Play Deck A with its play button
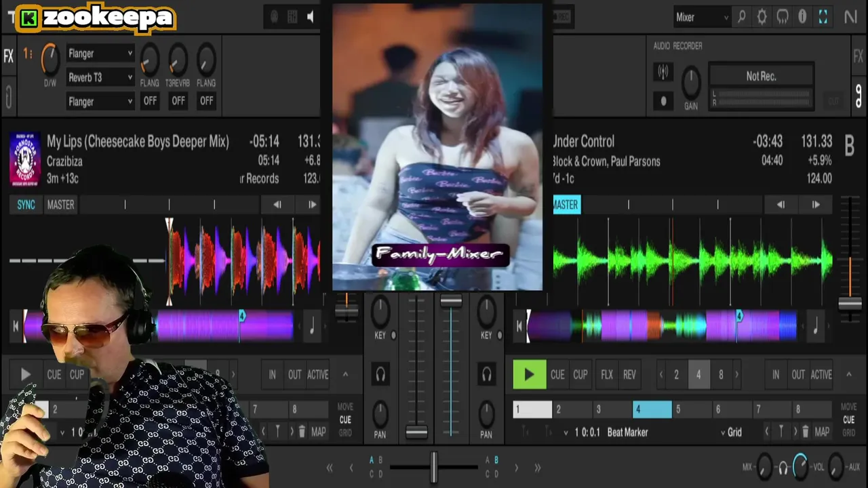The image size is (868, 488). coord(26,375)
